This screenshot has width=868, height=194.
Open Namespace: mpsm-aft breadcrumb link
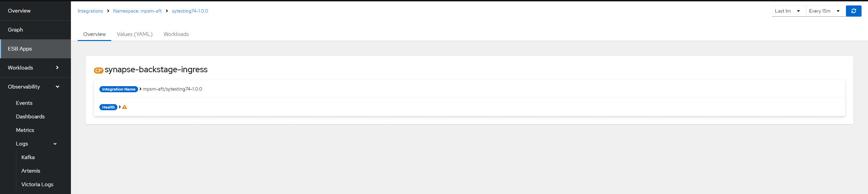coord(137,11)
